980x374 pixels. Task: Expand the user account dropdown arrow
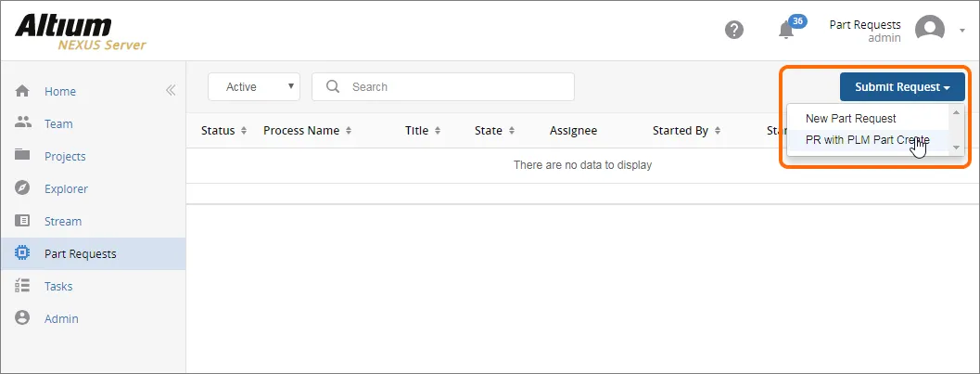(961, 31)
